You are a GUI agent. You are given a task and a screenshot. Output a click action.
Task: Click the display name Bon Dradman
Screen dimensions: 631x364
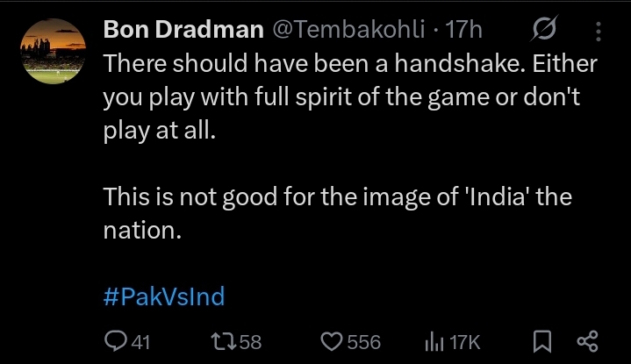point(183,30)
